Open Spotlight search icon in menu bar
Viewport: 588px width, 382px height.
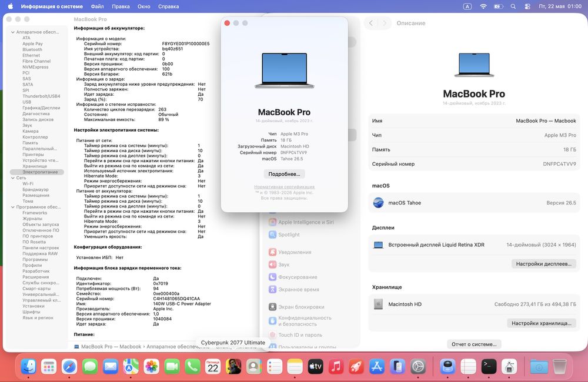(513, 6)
